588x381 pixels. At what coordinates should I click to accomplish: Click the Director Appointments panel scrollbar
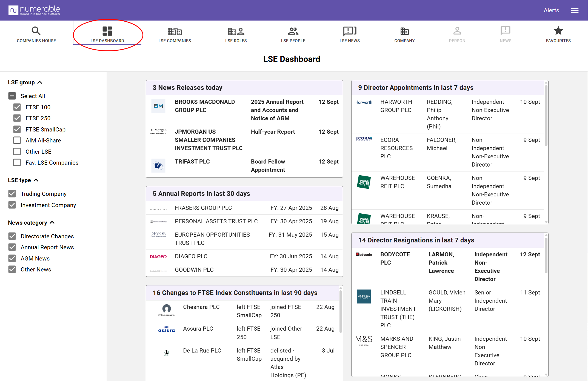click(546, 116)
